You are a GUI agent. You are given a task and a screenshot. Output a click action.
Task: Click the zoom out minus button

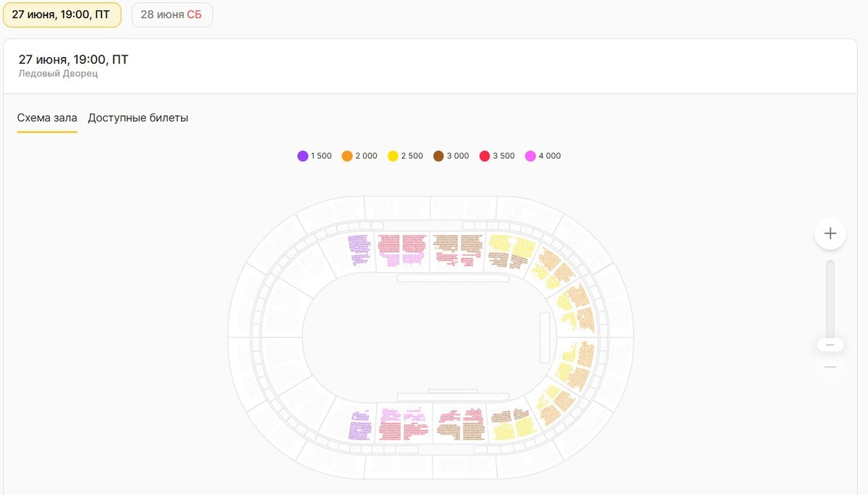tap(830, 368)
